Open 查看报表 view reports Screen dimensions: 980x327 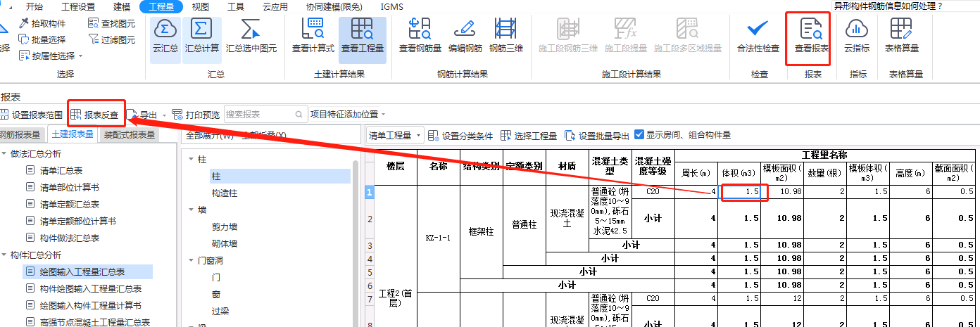[811, 36]
